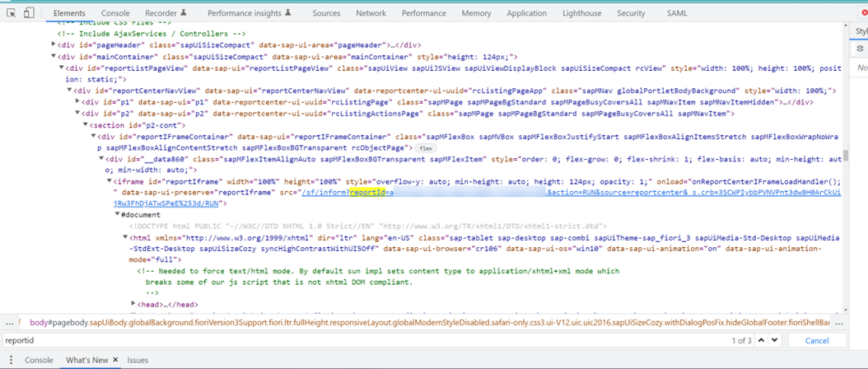Select the Issues drawer tab
The image size is (868, 369).
138,360
